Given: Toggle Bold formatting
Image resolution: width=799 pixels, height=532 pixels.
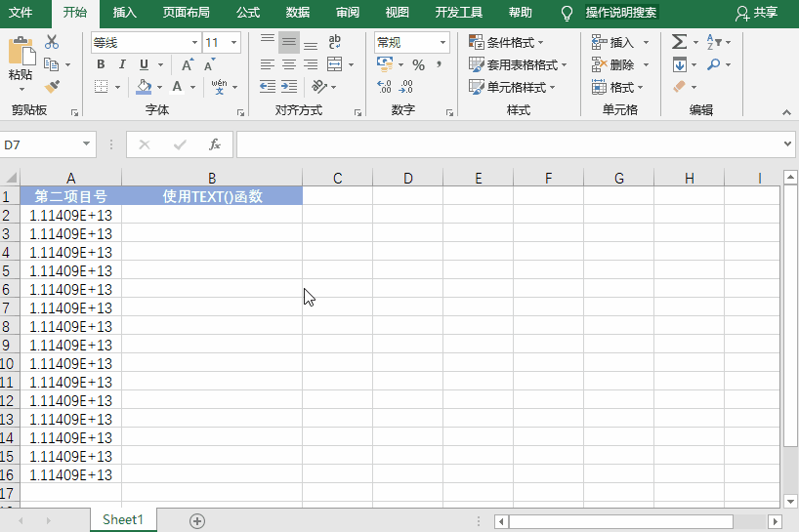Looking at the screenshot, I should coord(101,64).
